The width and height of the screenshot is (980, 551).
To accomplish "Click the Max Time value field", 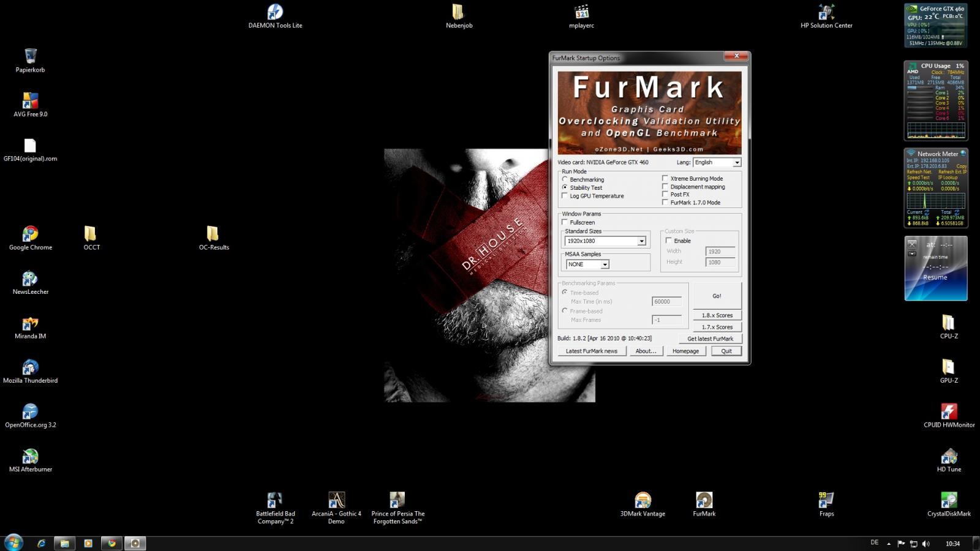I will 667,301.
